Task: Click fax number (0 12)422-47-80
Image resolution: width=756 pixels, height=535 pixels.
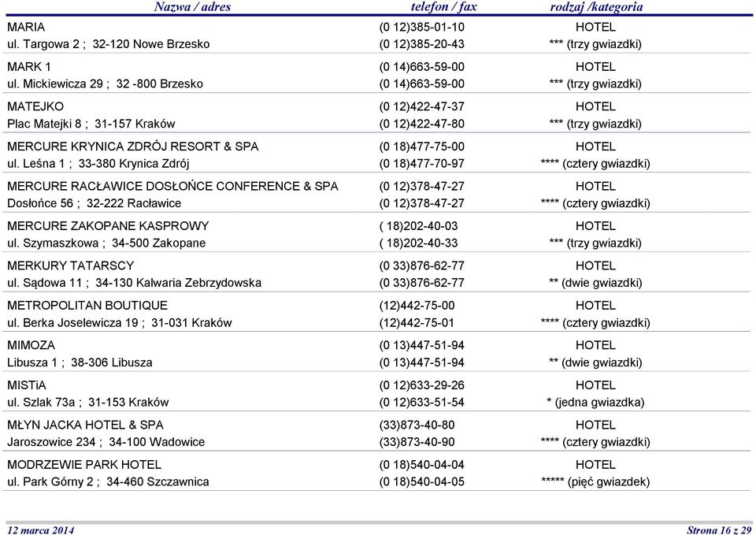Action: (422, 124)
